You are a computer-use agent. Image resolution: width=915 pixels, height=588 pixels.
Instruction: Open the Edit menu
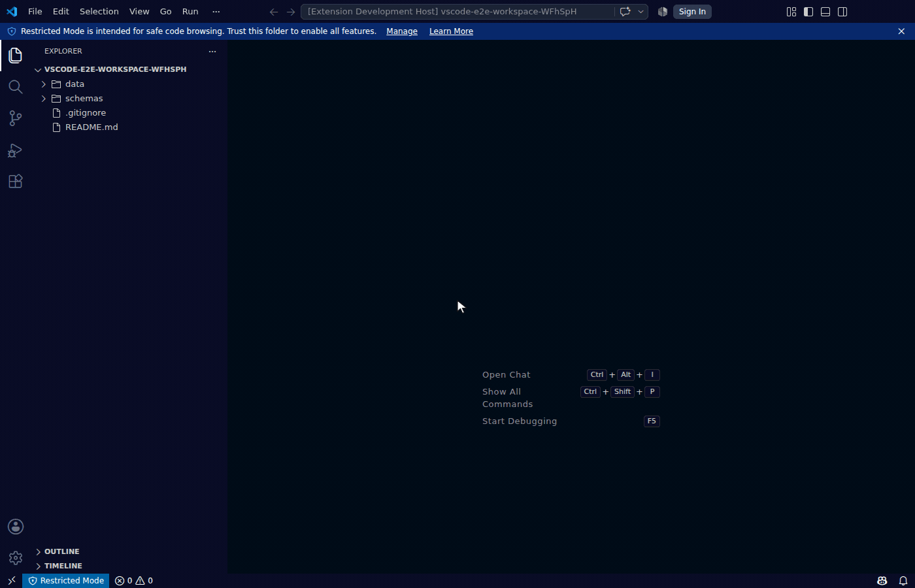(61, 12)
